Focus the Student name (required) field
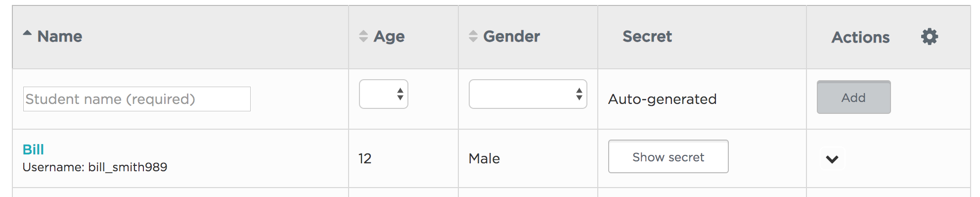 click(137, 99)
